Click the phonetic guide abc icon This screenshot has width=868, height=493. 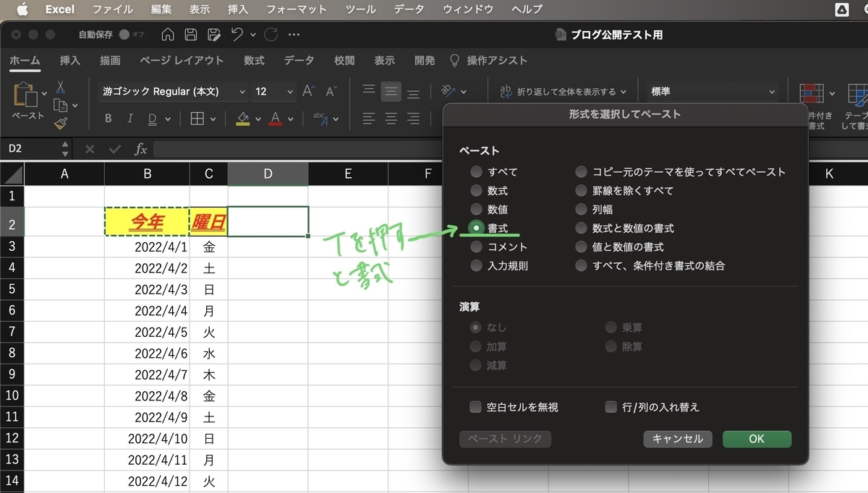[x=320, y=119]
